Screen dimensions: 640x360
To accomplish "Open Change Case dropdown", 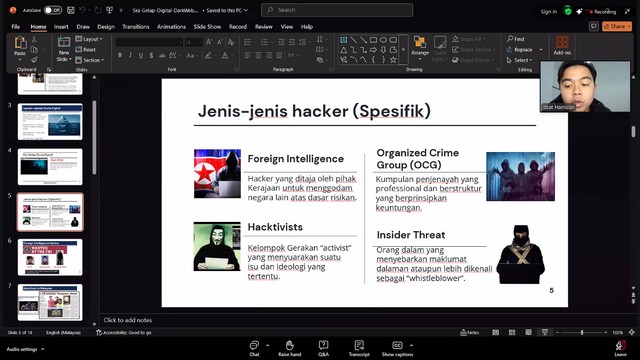I will tap(191, 55).
